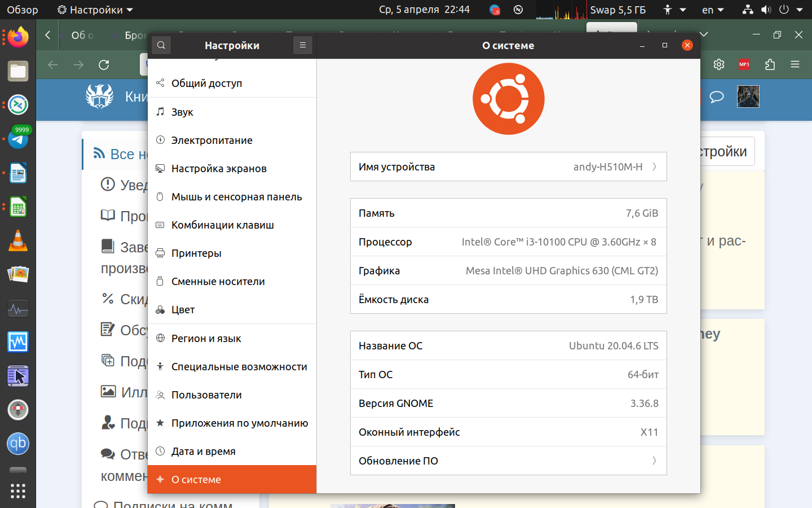Open the clock and calendar in top bar
This screenshot has width=812, height=508.
click(424, 10)
